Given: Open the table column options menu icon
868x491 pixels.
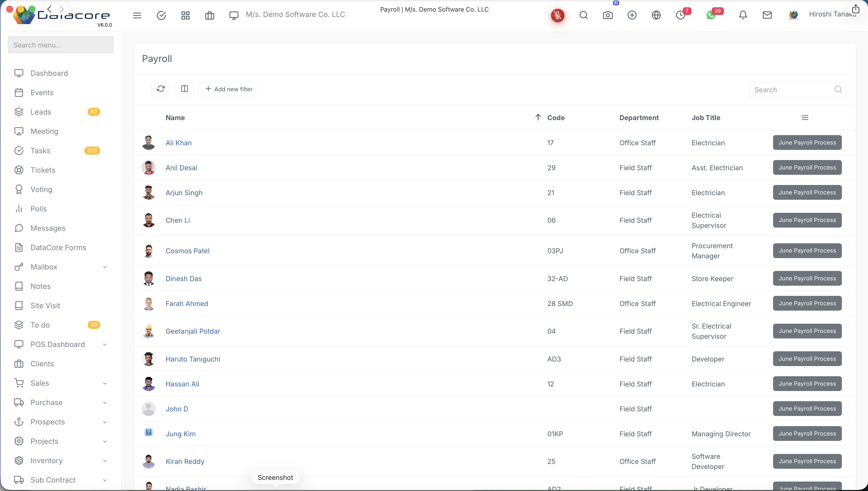Looking at the screenshot, I should click(x=805, y=118).
